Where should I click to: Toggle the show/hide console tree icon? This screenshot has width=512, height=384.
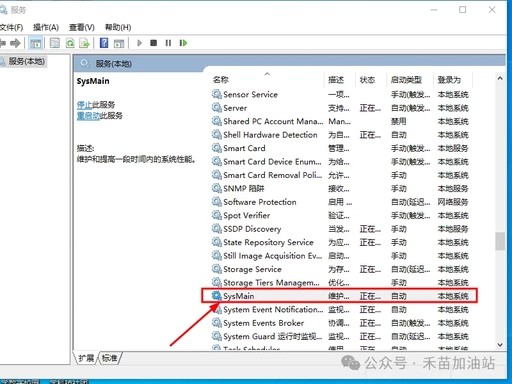click(36, 43)
